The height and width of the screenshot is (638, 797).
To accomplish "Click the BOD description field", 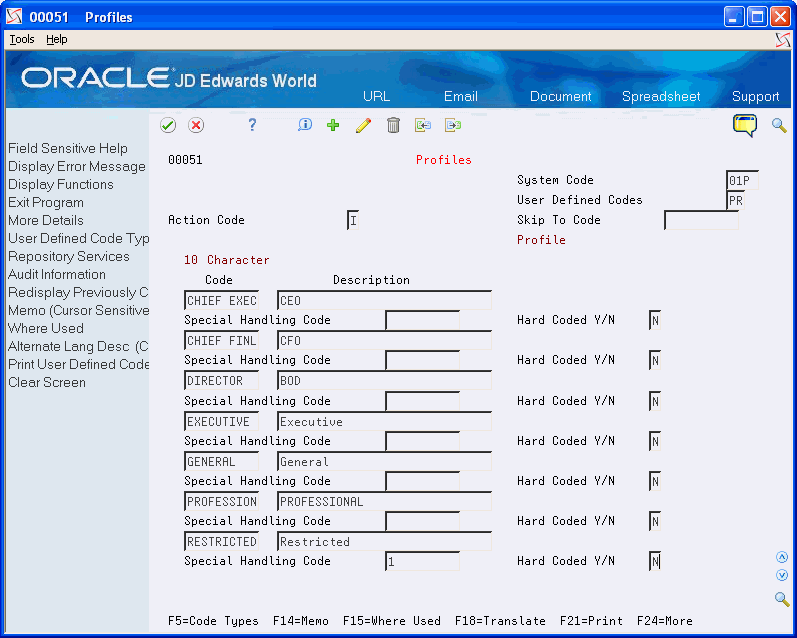I will [x=384, y=381].
